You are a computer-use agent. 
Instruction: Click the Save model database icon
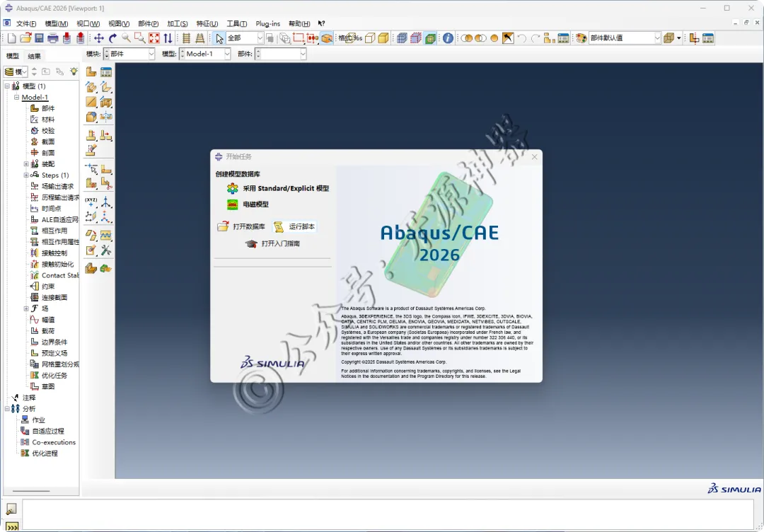pyautogui.click(x=39, y=38)
